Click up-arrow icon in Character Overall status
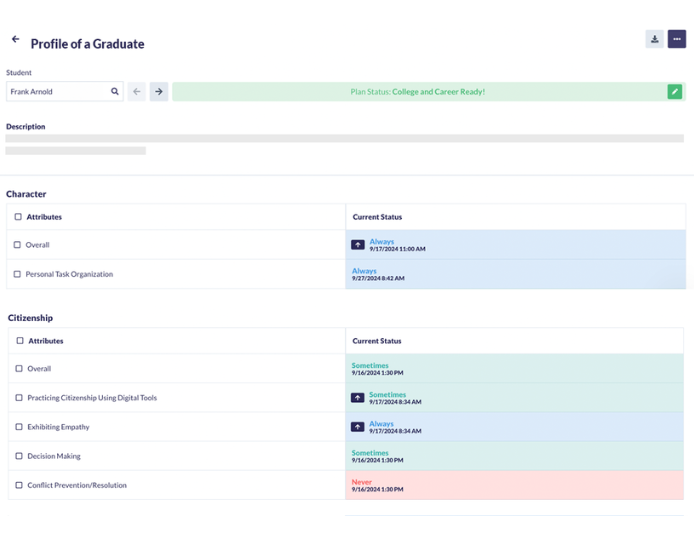 click(x=358, y=245)
